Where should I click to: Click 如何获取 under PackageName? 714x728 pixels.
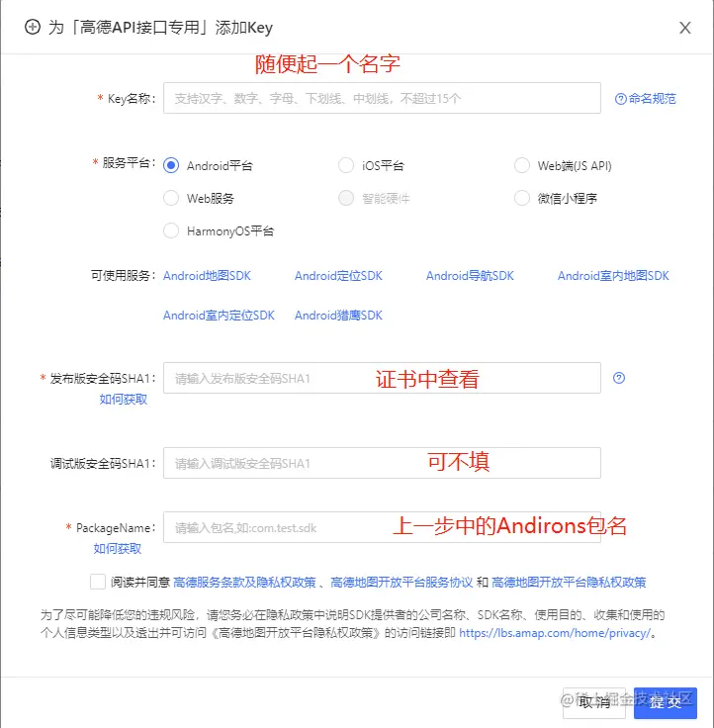click(x=118, y=549)
